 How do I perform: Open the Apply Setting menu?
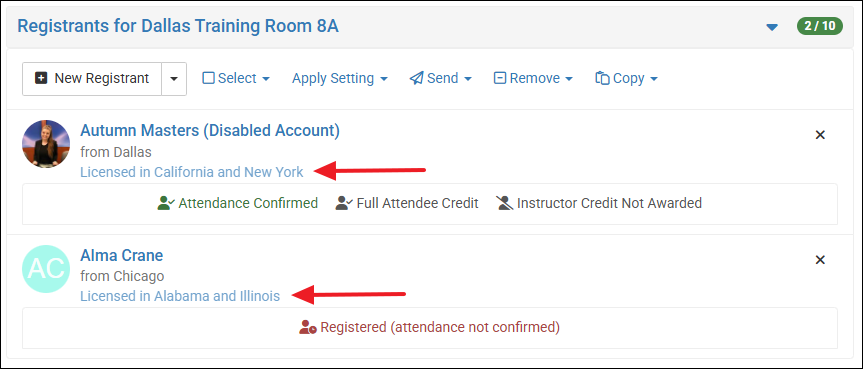(340, 79)
